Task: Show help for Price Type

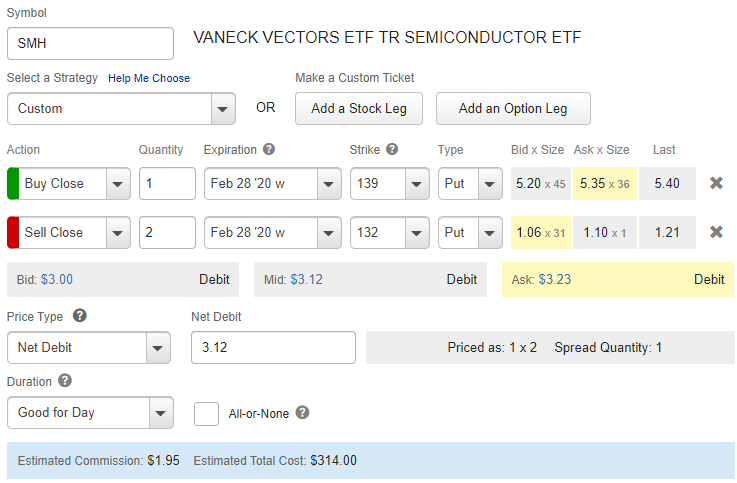Action: coord(80,316)
